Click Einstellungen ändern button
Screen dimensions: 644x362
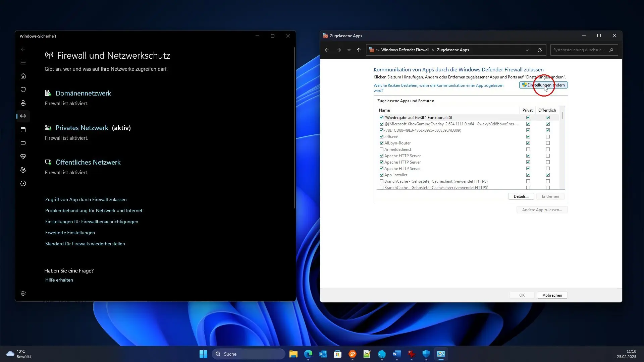[543, 85]
